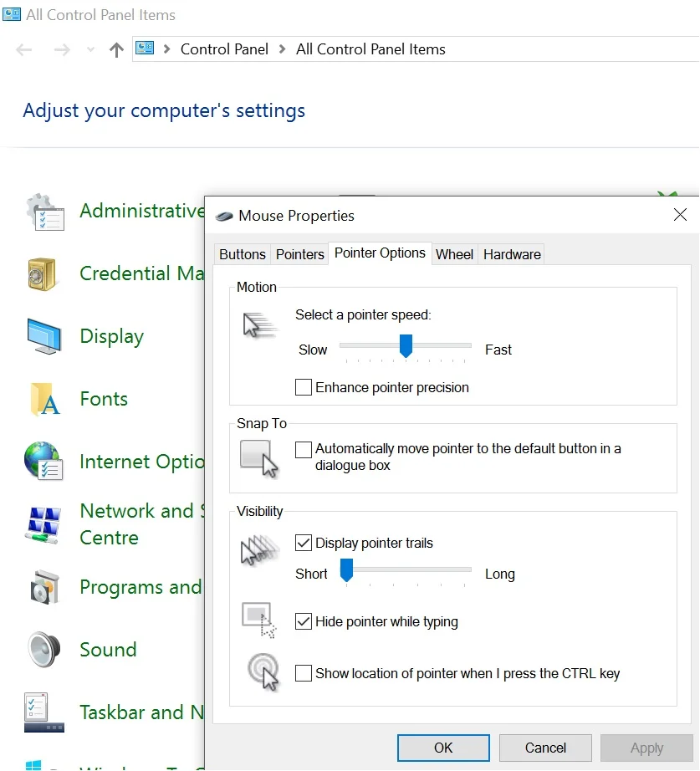This screenshot has height=771, width=700.
Task: Toggle Hide pointer while typing checkbox
Action: click(304, 621)
